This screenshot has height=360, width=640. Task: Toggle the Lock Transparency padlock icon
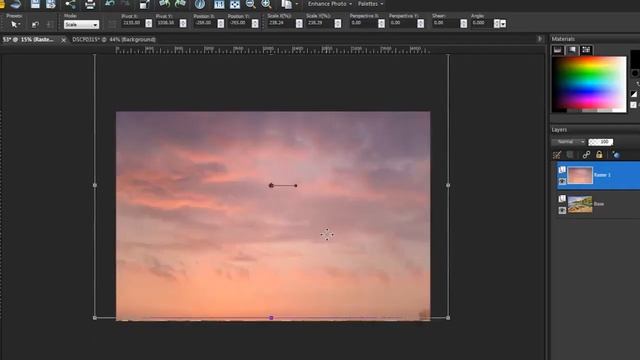(x=599, y=154)
